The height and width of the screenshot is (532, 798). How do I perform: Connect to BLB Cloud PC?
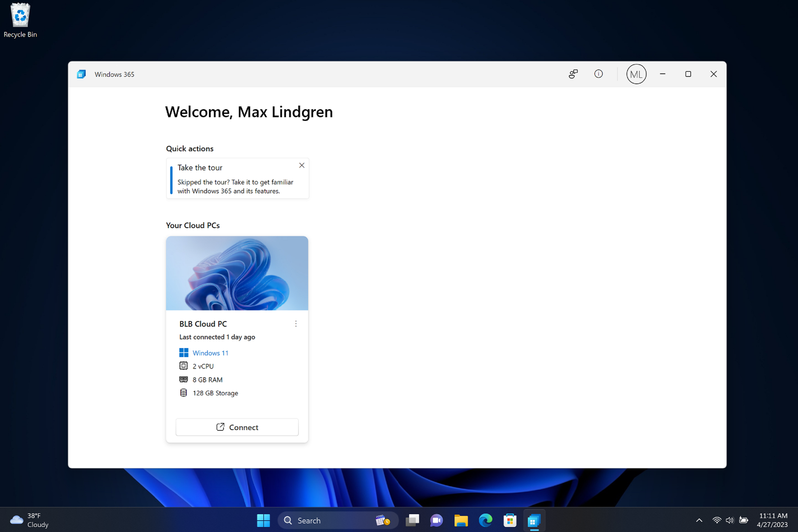tap(237, 427)
